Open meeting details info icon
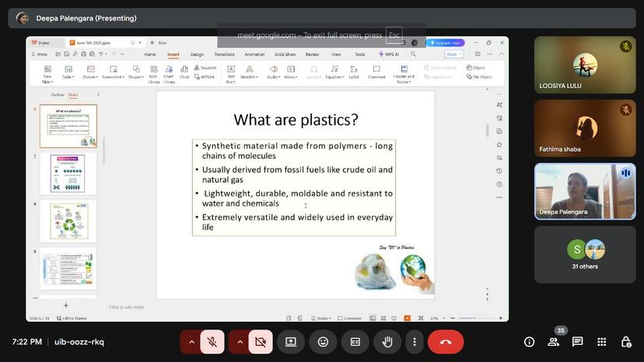Screen dimensions: 644x362 [529, 342]
